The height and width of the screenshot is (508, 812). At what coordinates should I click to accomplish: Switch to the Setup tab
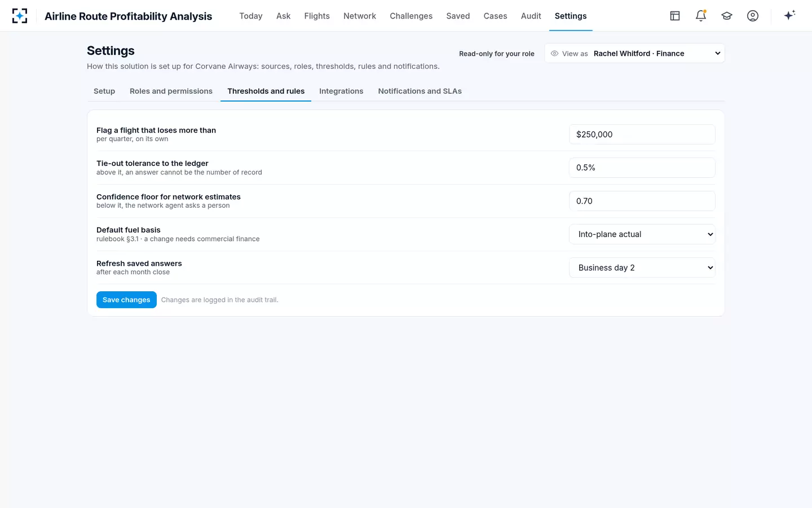(104, 91)
